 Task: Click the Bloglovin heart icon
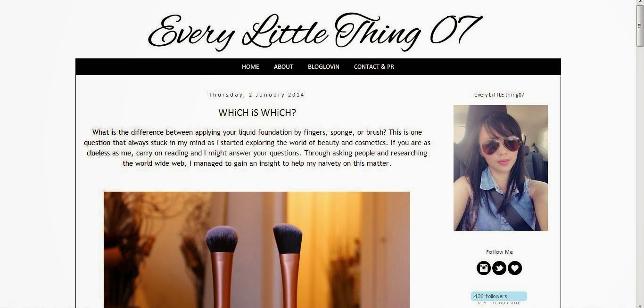coord(515,268)
